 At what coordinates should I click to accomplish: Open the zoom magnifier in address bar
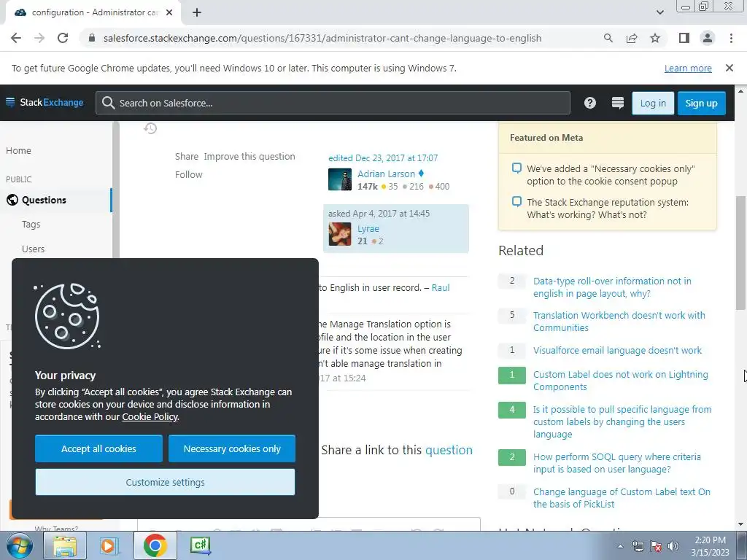pos(608,38)
